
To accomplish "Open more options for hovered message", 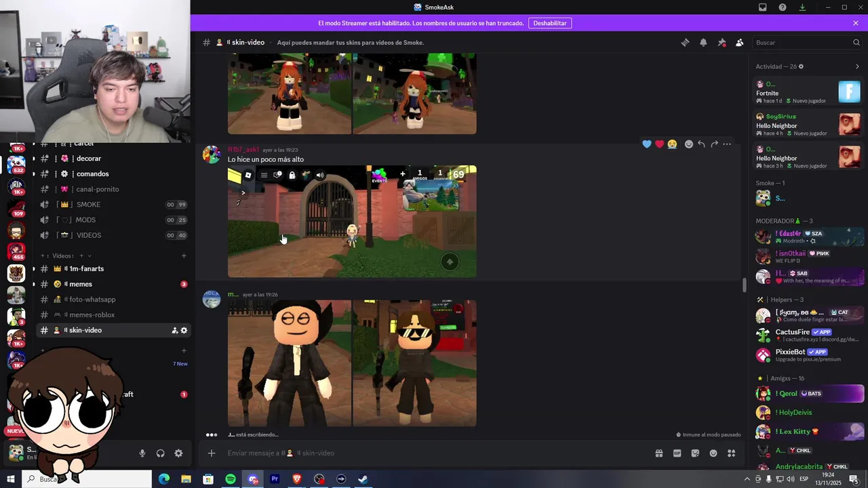I will (727, 144).
